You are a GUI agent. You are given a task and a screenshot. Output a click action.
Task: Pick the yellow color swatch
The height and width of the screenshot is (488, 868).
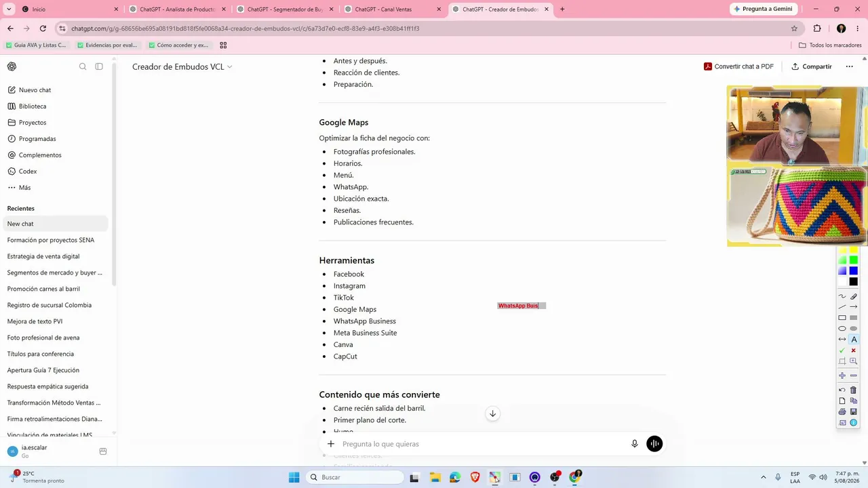point(854,250)
